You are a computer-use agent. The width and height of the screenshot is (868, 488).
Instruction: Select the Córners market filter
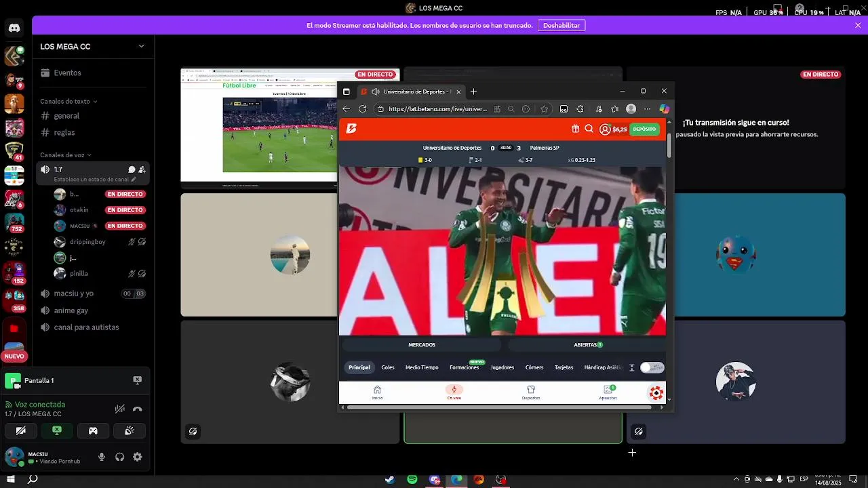point(534,367)
